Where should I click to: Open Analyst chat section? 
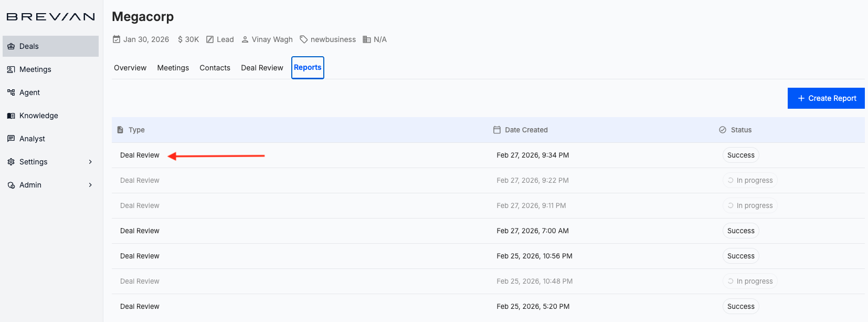(32, 139)
